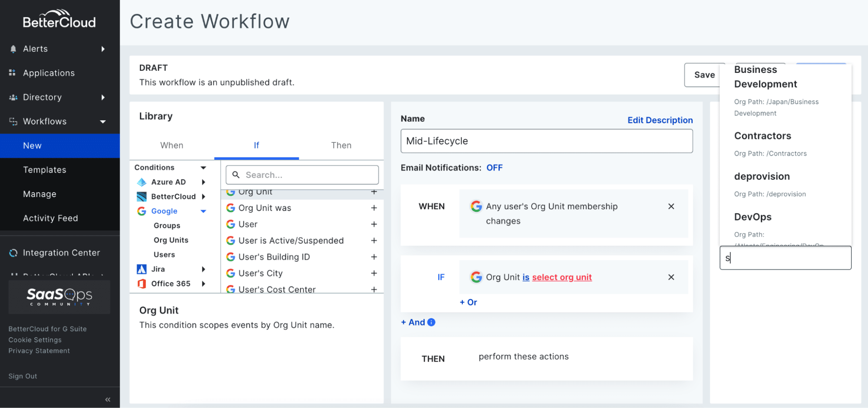
Task: Toggle Email Notifications OFF link
Action: (x=495, y=168)
